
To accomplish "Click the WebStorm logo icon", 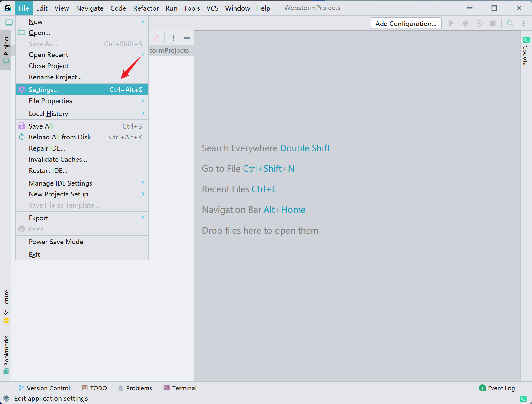I will click(8, 8).
